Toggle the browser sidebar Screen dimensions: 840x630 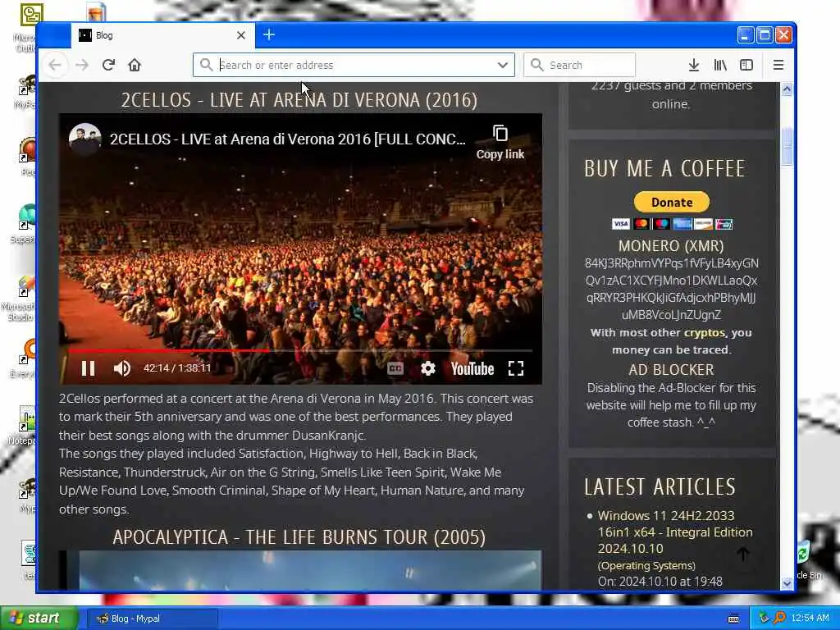coord(746,65)
